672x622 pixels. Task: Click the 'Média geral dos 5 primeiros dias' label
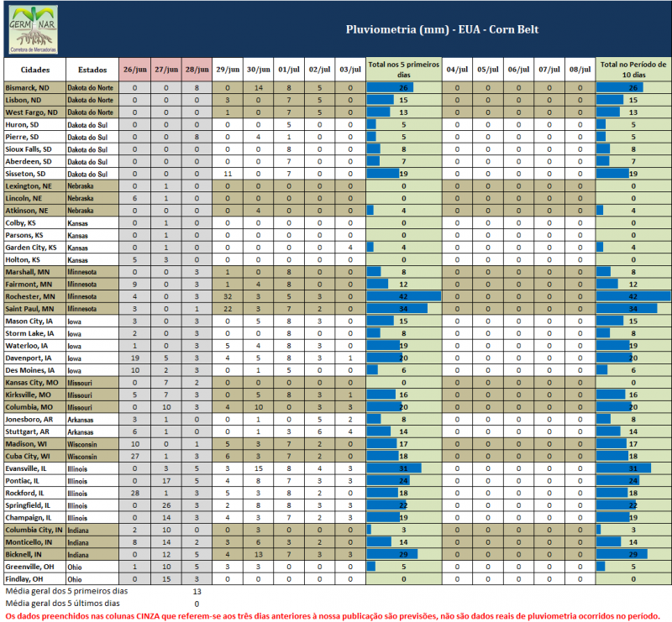pos(66,591)
